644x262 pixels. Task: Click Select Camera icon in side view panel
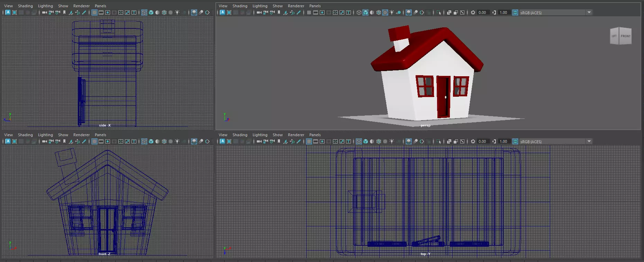click(44, 12)
